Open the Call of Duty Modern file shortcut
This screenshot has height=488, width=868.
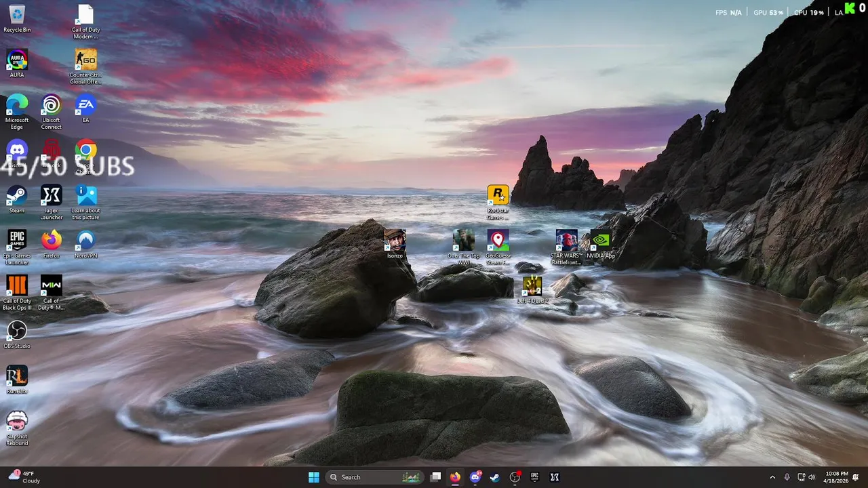tap(85, 22)
